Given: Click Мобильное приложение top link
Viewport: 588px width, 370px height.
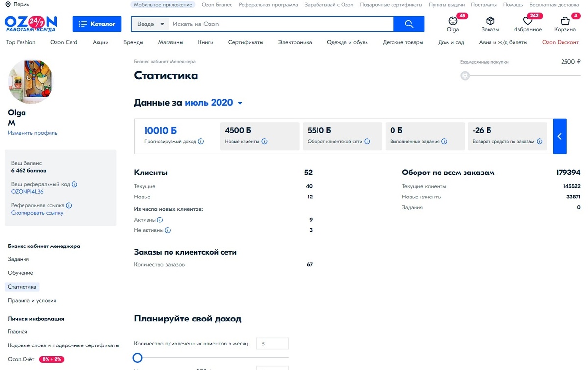Looking at the screenshot, I should point(162,5).
